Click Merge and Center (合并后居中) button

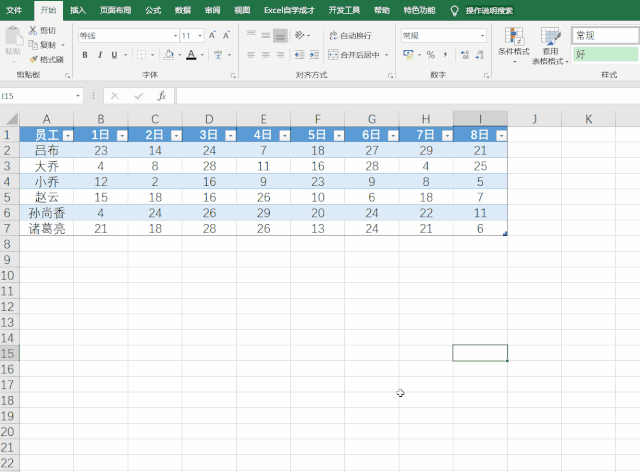tap(358, 55)
